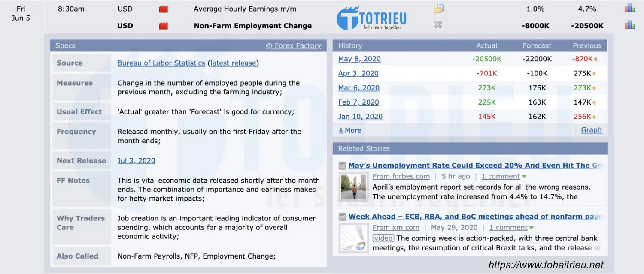Open the forbes.com story thumbnail
This screenshot has width=644, height=274.
point(354,187)
